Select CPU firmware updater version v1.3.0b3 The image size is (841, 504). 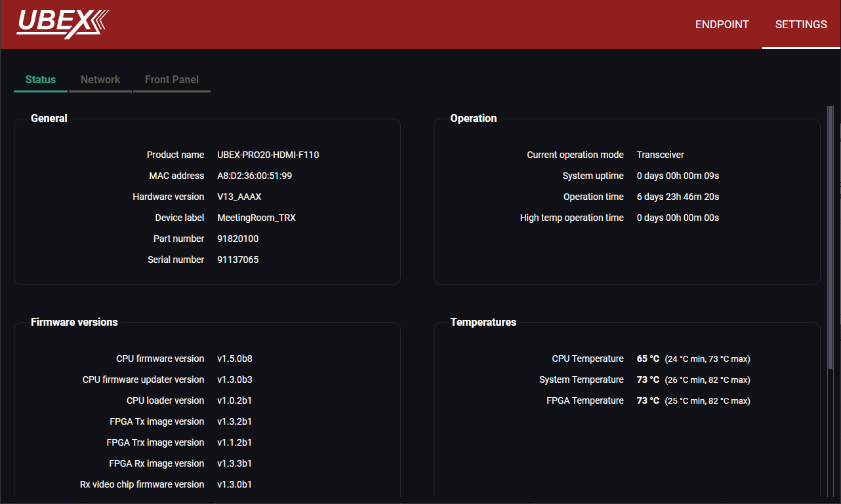[x=235, y=379]
